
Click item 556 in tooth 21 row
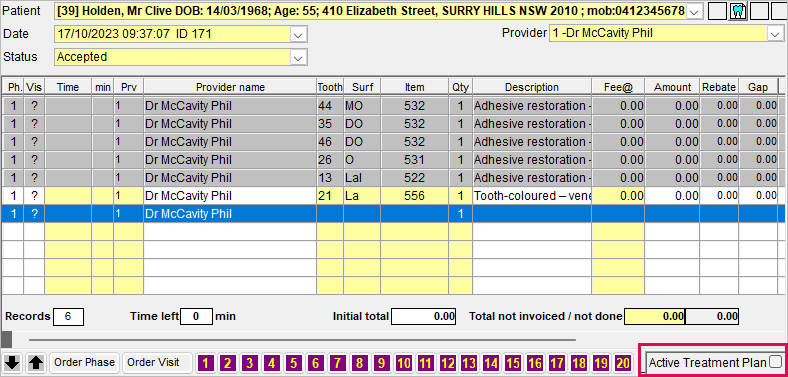click(x=415, y=197)
